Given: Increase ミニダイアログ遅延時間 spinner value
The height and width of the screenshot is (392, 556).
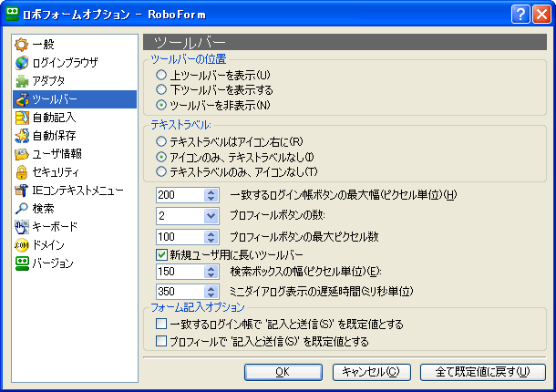Looking at the screenshot, I should click(211, 288).
